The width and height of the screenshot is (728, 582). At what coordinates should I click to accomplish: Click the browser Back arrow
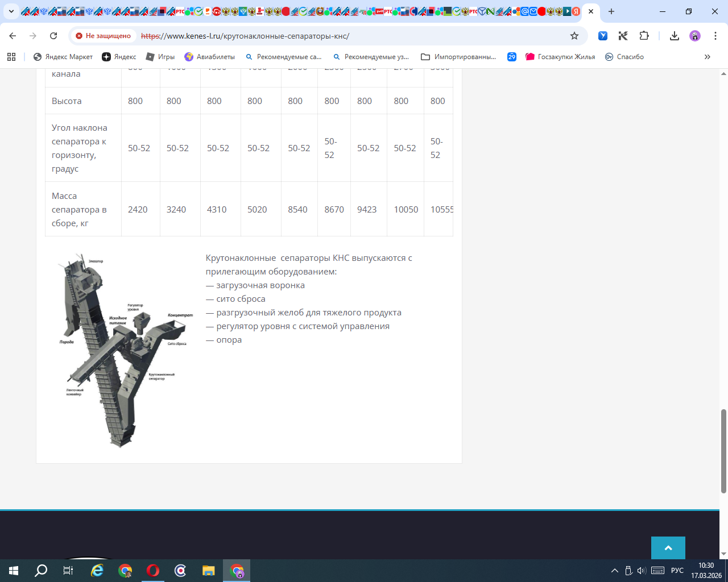coord(13,36)
